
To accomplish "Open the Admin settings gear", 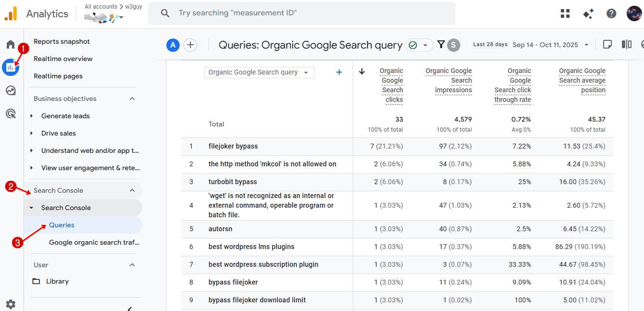I will tap(11, 304).
